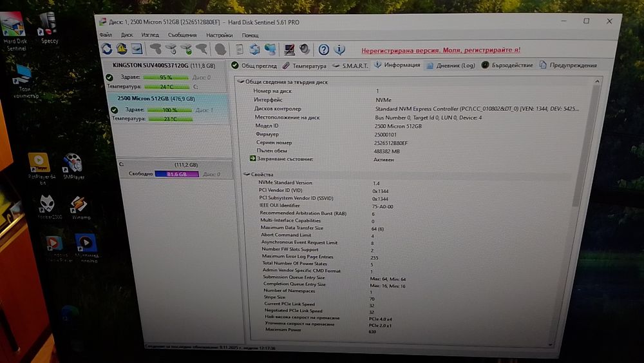Click the Пълен обем value 488382 MB
Image resolution: width=644 pixels, height=363 pixels.
click(x=386, y=152)
